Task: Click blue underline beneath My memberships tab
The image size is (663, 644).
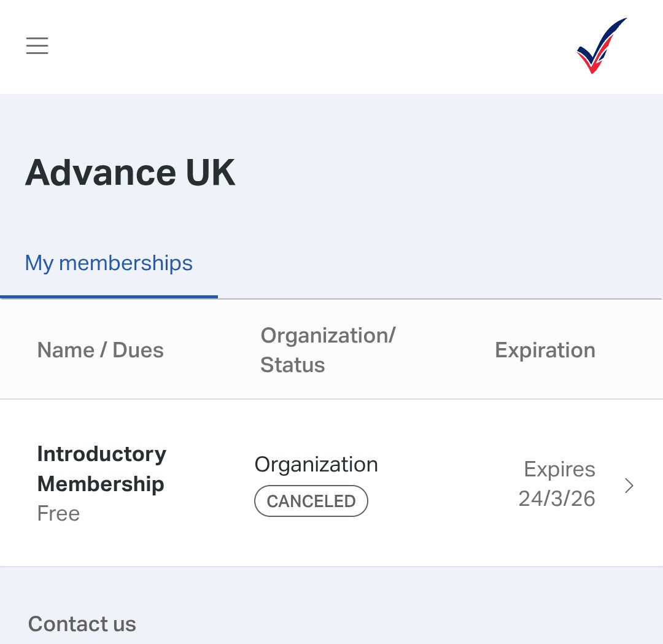Action: click(109, 297)
